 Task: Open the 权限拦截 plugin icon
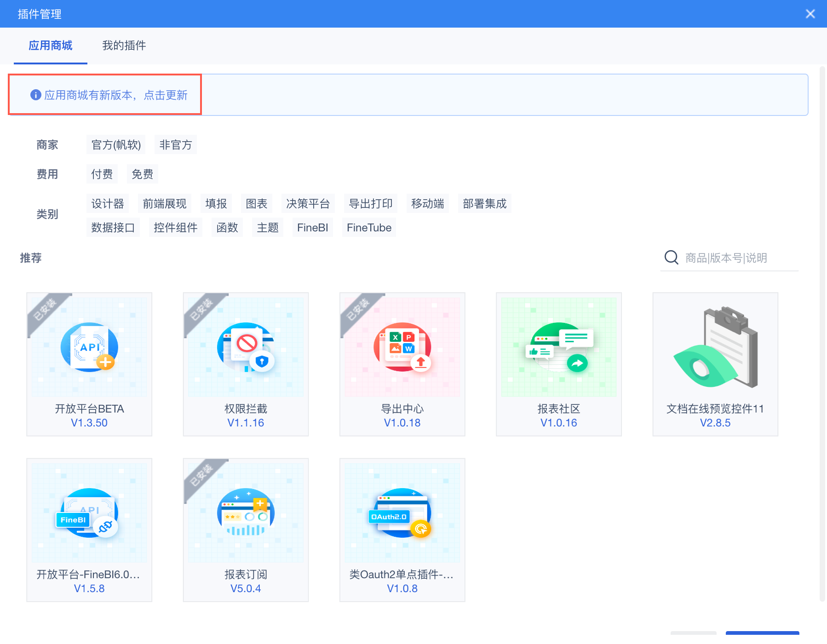tap(246, 347)
